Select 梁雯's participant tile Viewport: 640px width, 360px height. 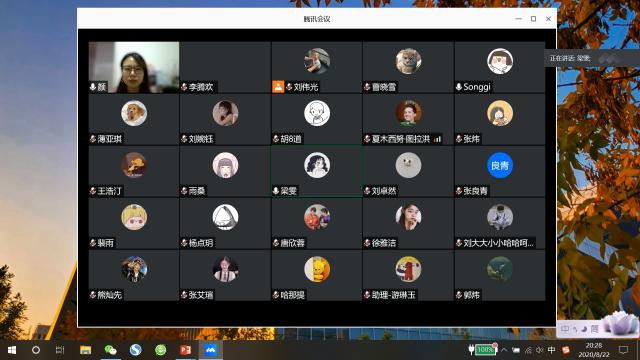pos(317,172)
